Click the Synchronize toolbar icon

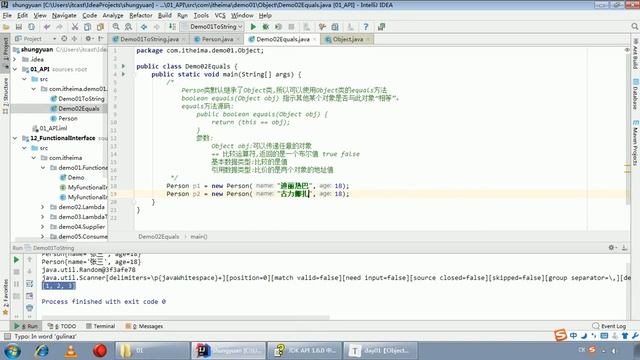click(31, 27)
